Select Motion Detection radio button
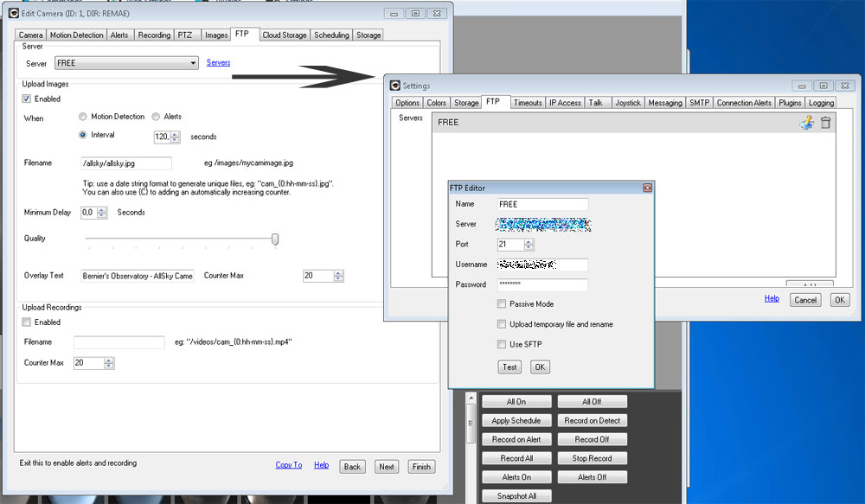Image resolution: width=865 pixels, height=504 pixels. (83, 117)
